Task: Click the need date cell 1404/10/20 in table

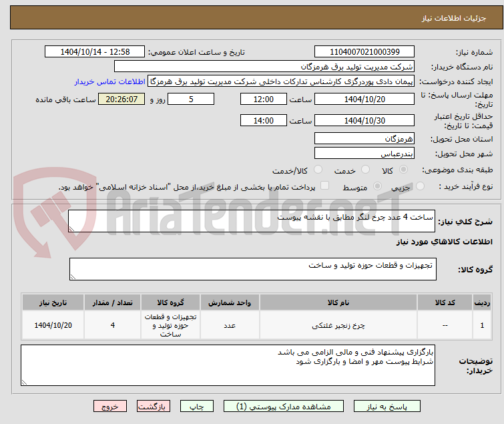Action: (x=53, y=325)
